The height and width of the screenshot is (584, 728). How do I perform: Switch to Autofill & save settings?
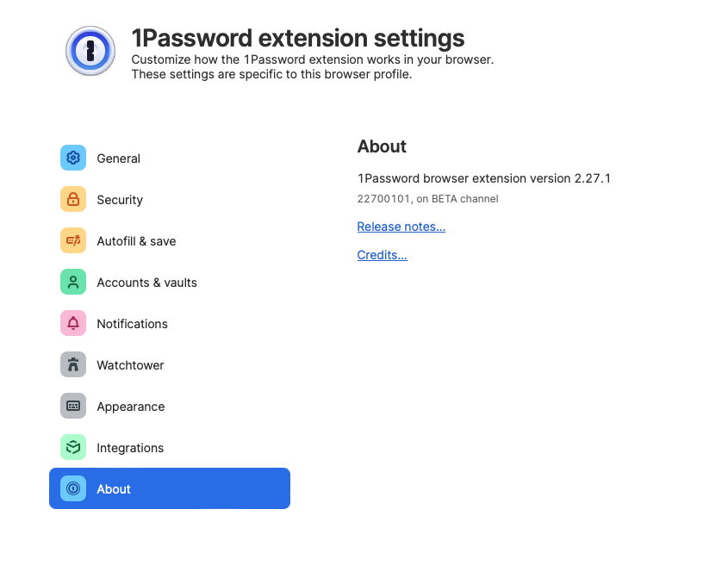pyautogui.click(x=136, y=241)
